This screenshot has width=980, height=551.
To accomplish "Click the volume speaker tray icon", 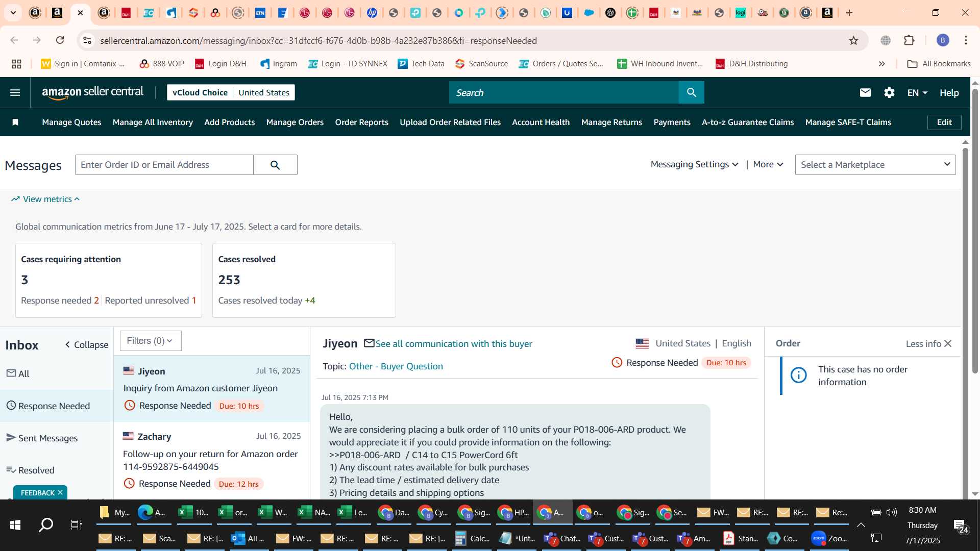I will coord(892,512).
